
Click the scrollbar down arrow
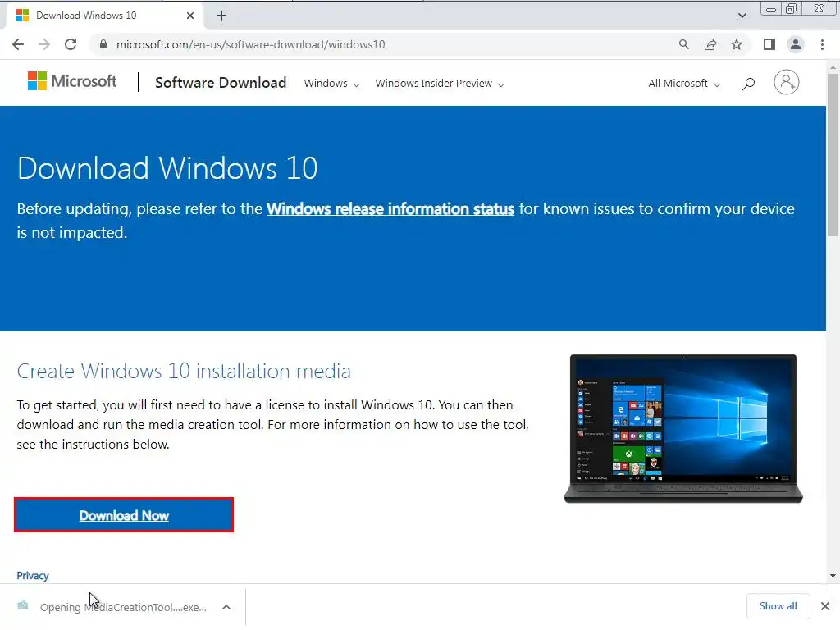pyautogui.click(x=833, y=576)
